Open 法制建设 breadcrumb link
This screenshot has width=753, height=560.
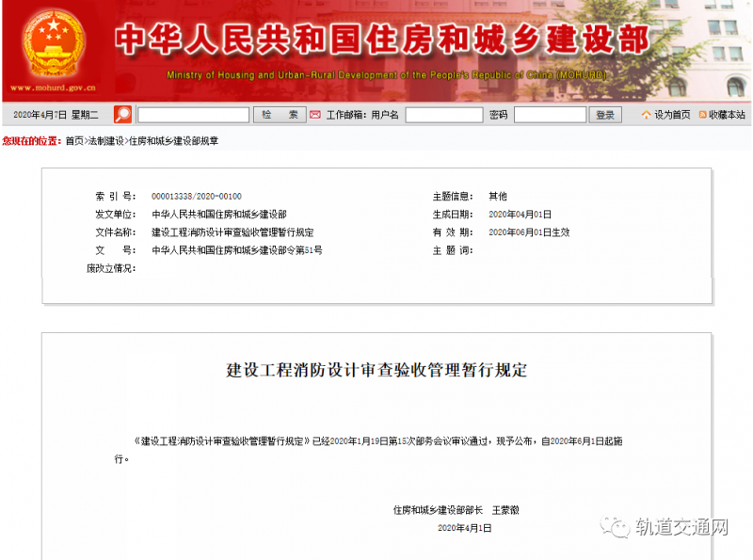tap(106, 140)
